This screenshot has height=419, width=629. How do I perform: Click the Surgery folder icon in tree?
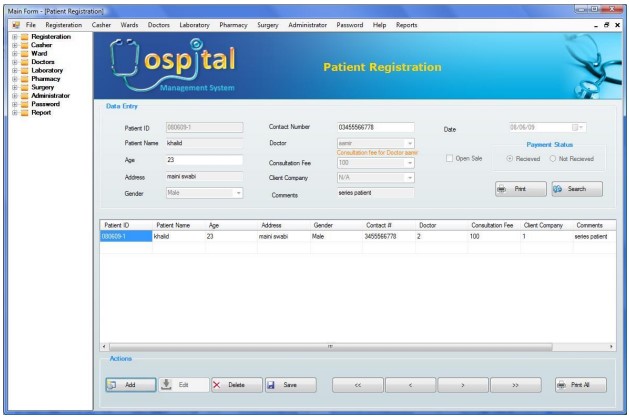[x=24, y=87]
